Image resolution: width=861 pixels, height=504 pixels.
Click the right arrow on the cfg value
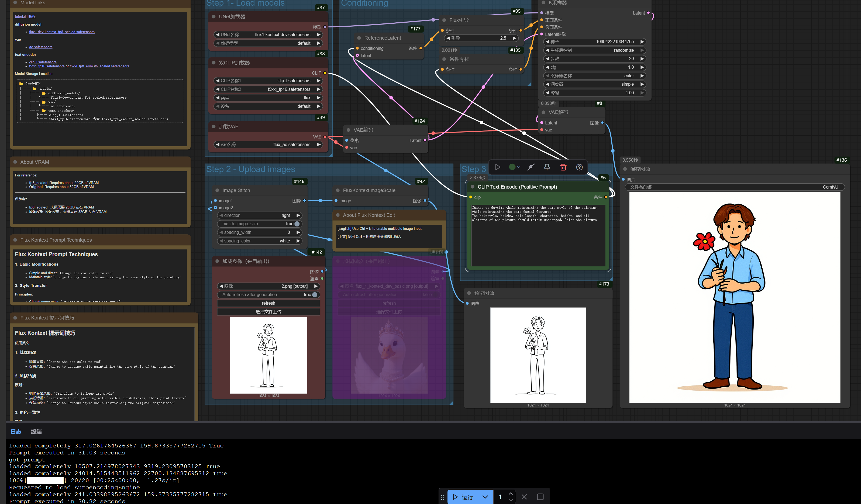tap(642, 67)
